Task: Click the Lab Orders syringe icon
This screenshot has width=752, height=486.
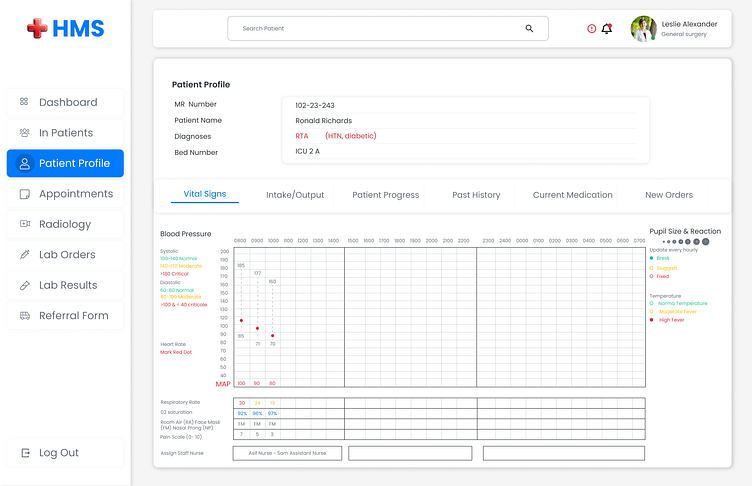Action: click(x=24, y=254)
